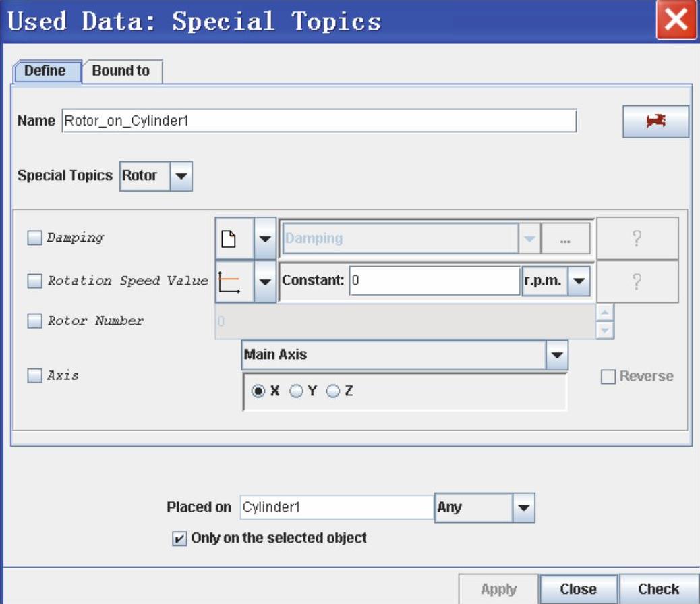Switch to the Bound to tab
This screenshot has width=700, height=604.
[121, 71]
